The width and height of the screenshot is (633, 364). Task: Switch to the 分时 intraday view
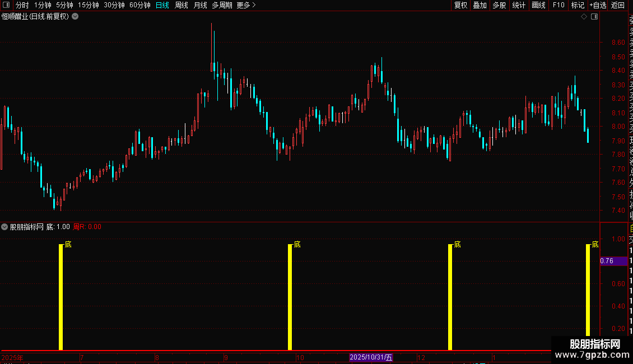pyautogui.click(x=22, y=5)
